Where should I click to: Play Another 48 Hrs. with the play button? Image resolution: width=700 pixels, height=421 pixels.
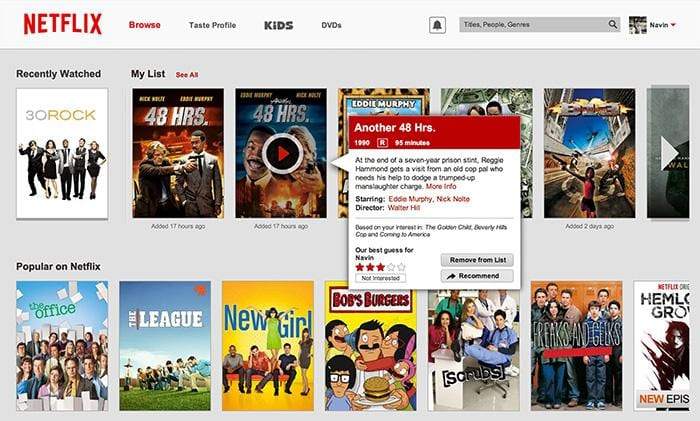click(x=282, y=154)
